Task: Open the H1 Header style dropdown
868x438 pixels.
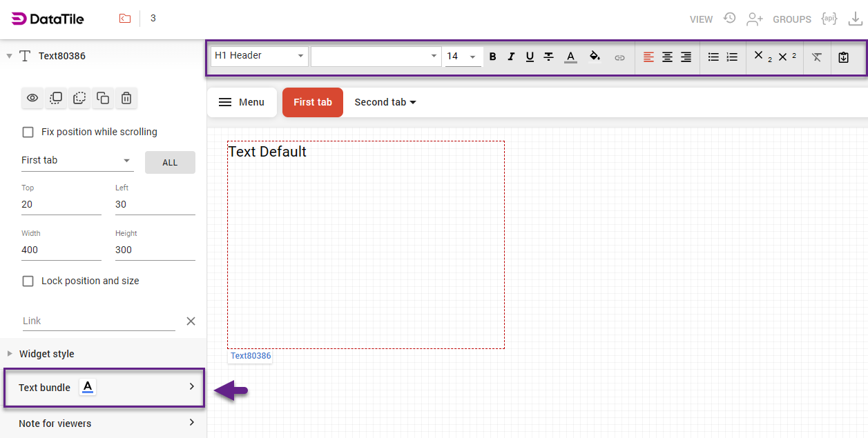Action: tap(259, 56)
